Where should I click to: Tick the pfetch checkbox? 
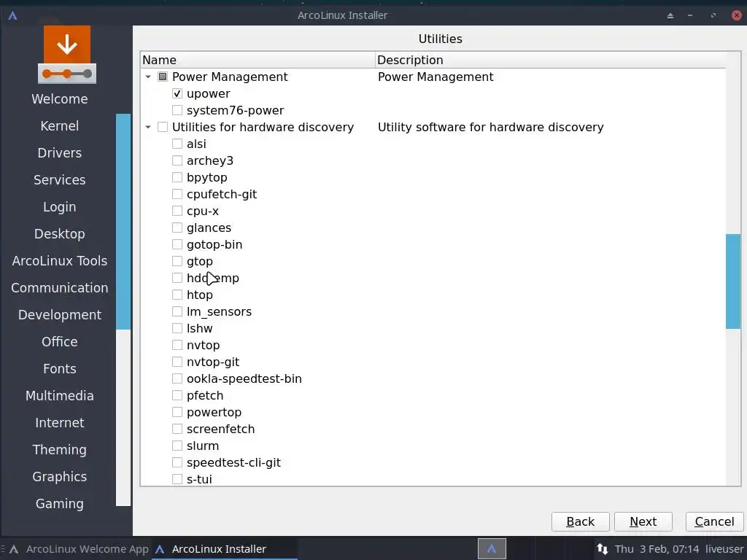(177, 395)
